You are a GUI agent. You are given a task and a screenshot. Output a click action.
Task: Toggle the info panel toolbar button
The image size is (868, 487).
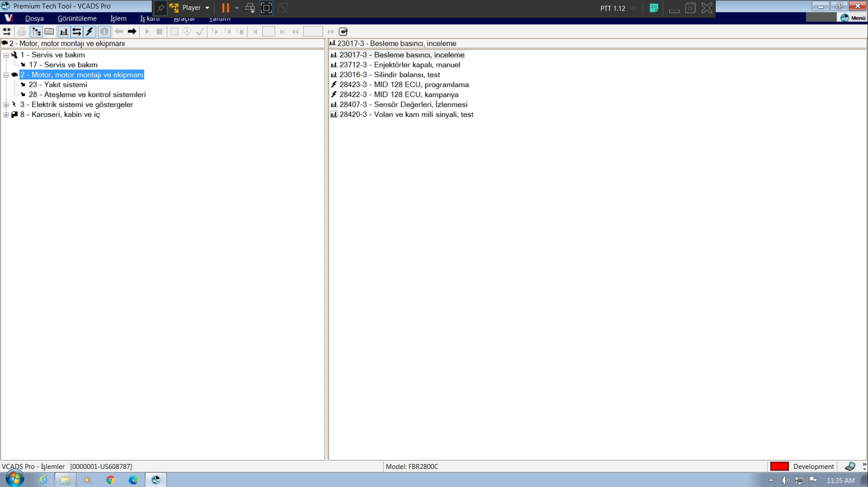coord(104,32)
